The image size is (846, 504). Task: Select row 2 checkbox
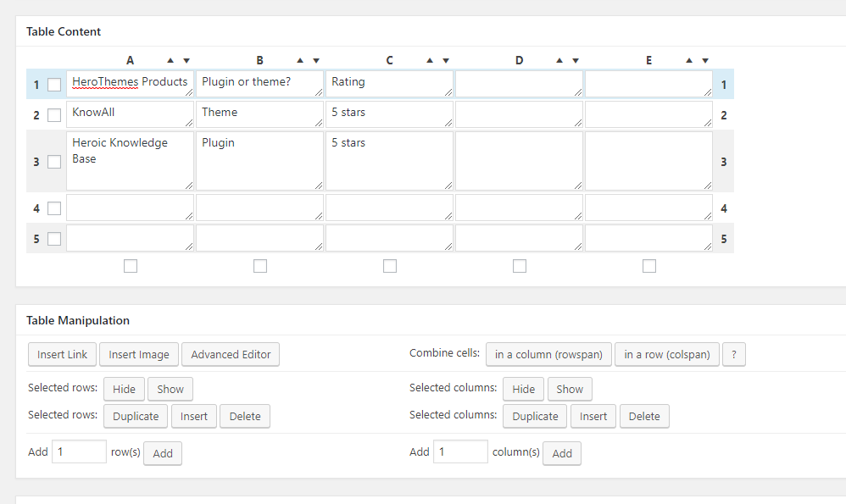point(54,115)
